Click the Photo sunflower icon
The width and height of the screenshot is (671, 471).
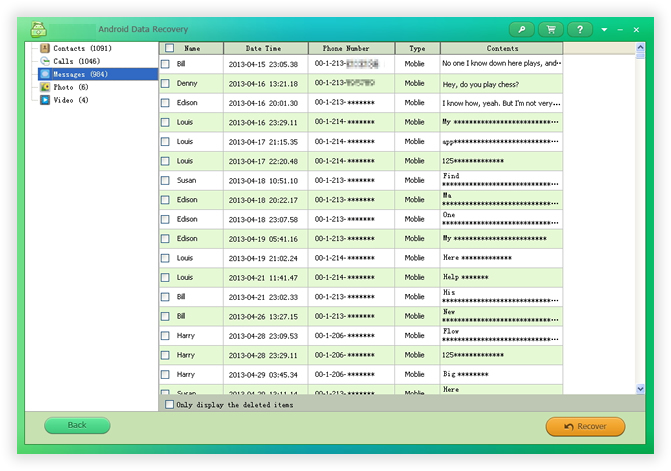coord(45,87)
